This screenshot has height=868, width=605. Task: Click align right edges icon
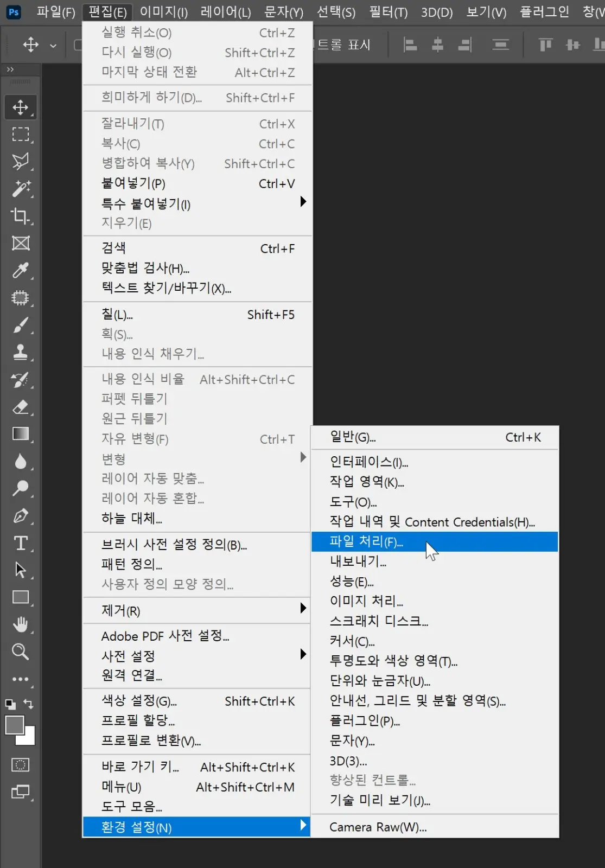tap(465, 45)
